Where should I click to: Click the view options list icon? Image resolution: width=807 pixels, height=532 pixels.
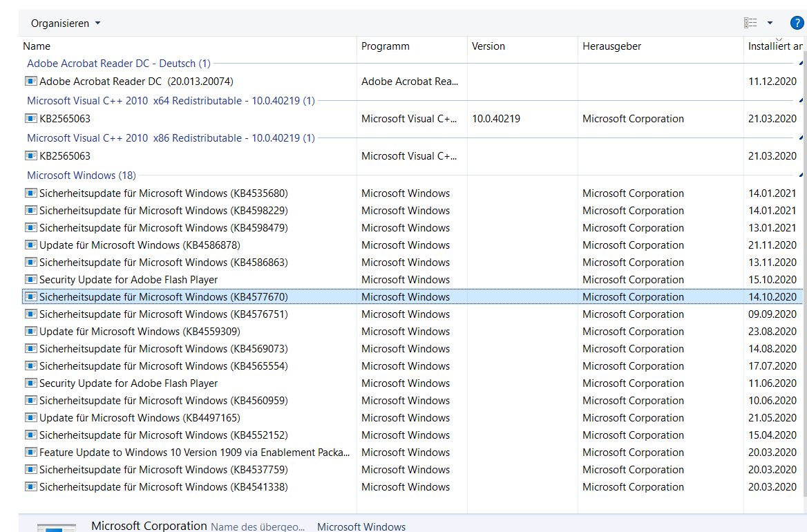click(750, 23)
